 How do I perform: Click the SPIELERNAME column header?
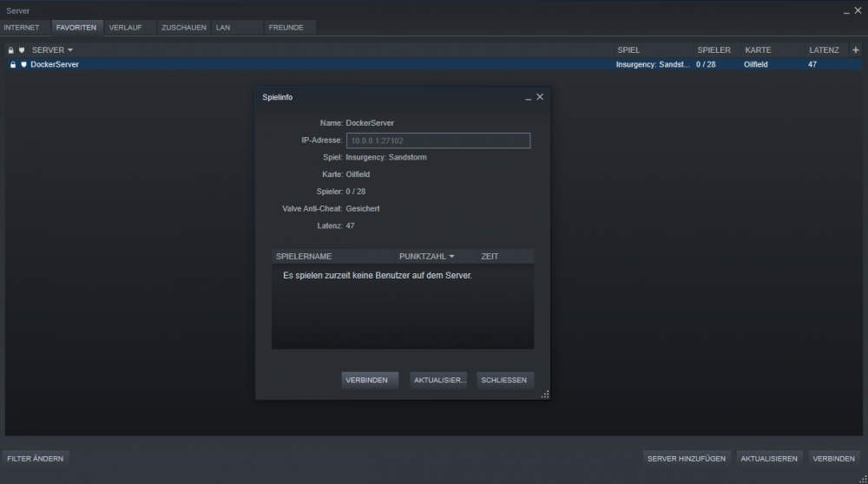point(304,257)
